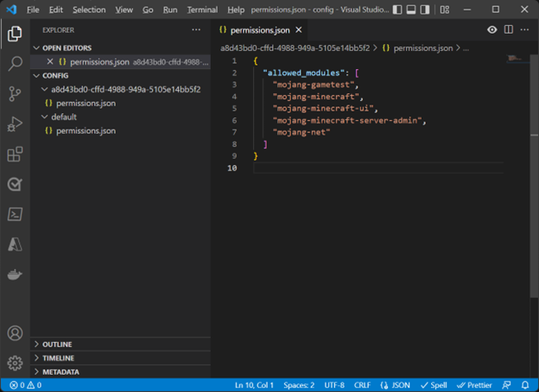Click the feedback icon in status bar
This screenshot has width=539, height=392.
(506, 385)
